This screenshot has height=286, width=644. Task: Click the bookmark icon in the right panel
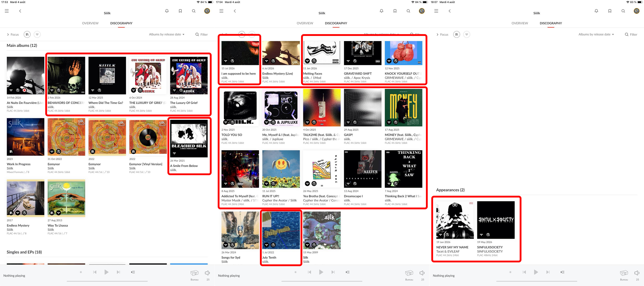pos(610,11)
